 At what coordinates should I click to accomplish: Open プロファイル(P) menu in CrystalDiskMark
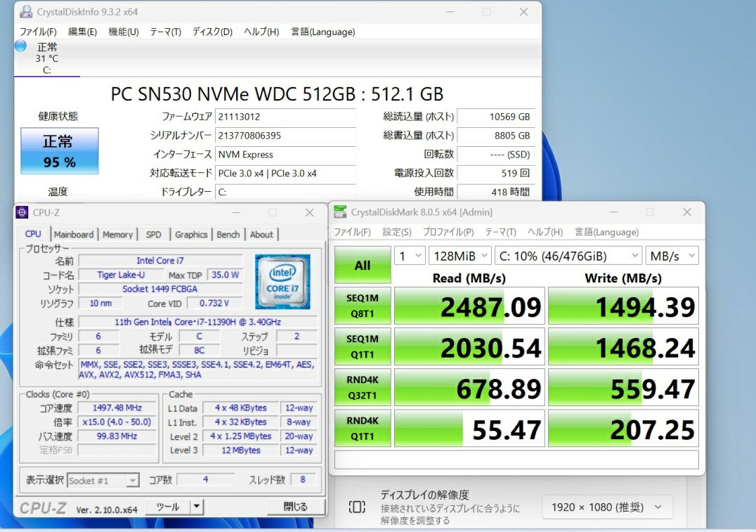(448, 232)
